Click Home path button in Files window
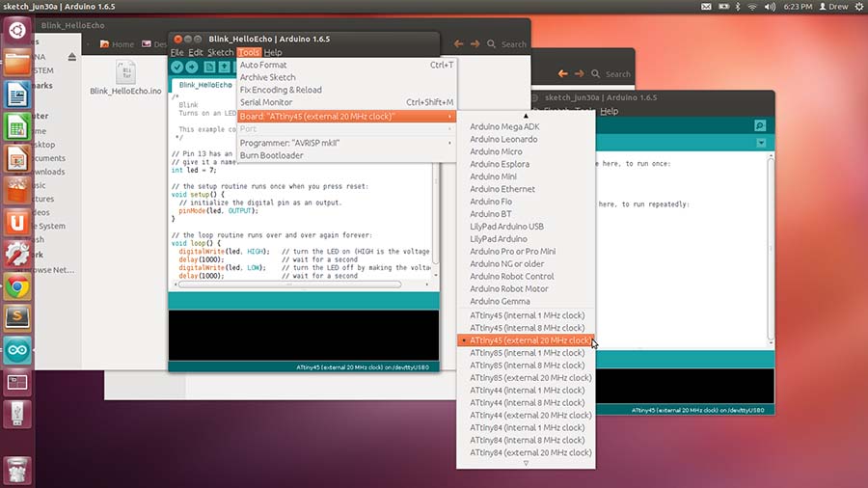Screen dimensions: 868x488 117,43
